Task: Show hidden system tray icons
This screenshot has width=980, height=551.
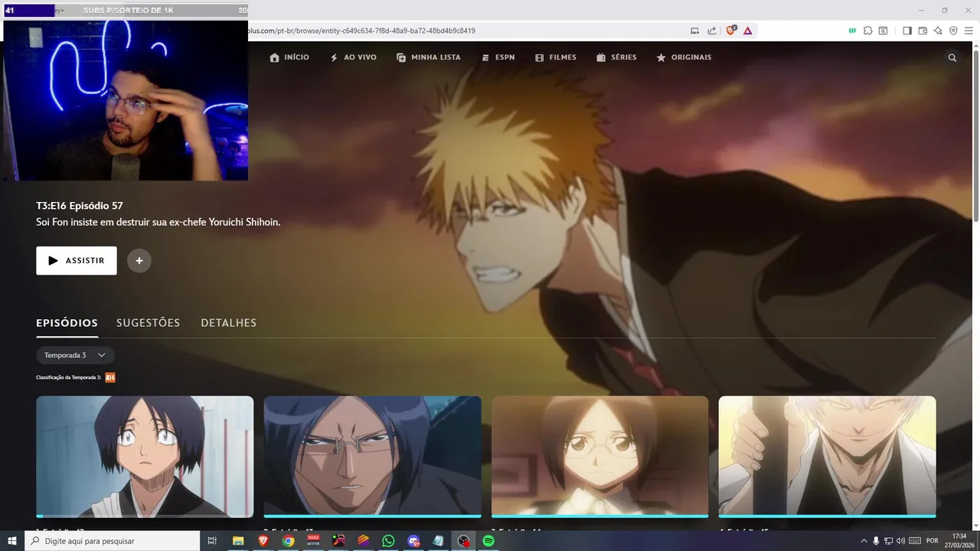Action: click(864, 541)
